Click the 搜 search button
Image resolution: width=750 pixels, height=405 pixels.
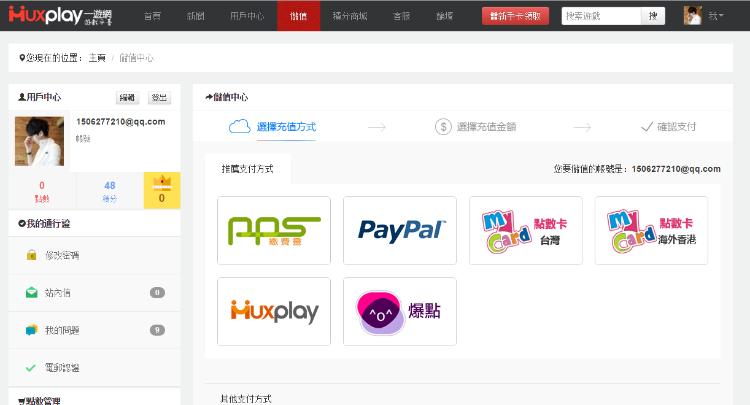653,16
